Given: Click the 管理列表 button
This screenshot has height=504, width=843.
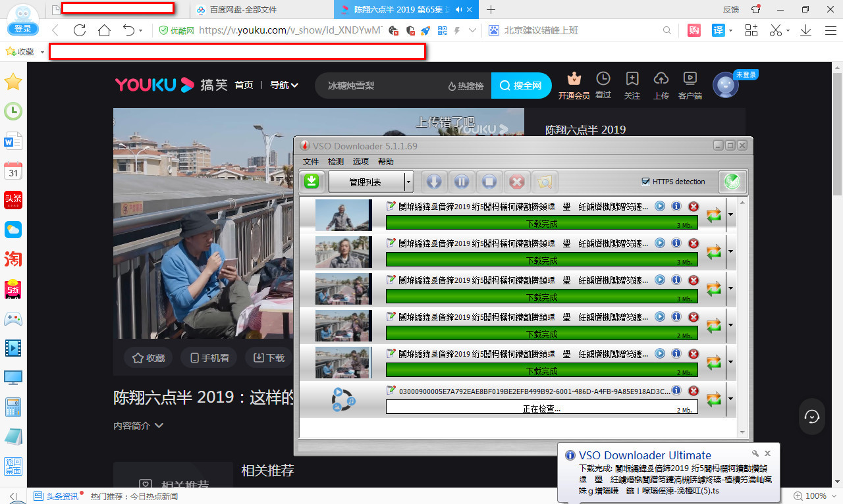Looking at the screenshot, I should tap(366, 182).
